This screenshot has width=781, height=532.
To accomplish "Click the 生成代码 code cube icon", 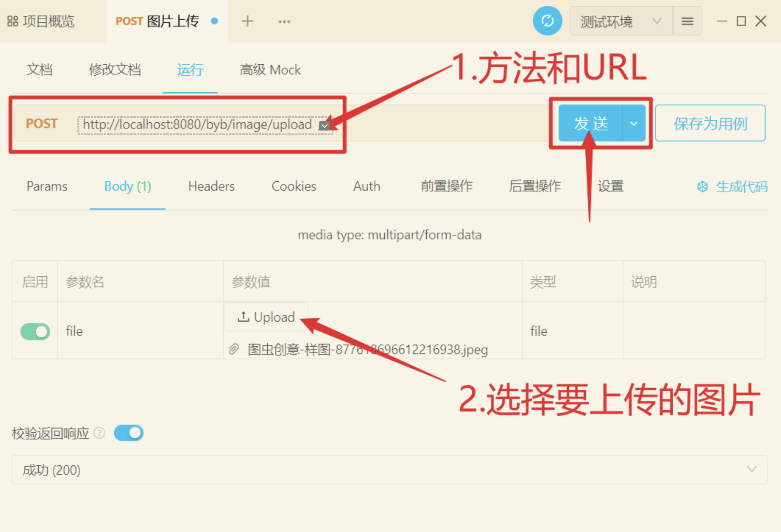I will 702,187.
